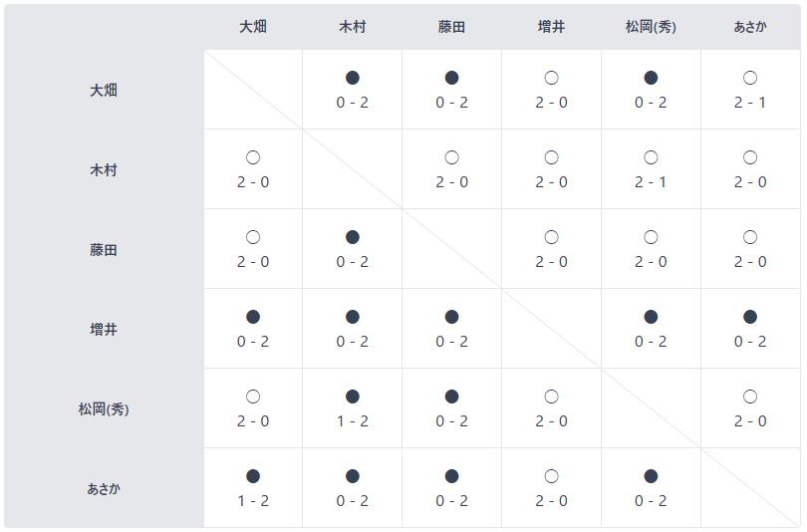Click the win circle for 大畑 vs 増井
807x532 pixels.
click(x=551, y=78)
